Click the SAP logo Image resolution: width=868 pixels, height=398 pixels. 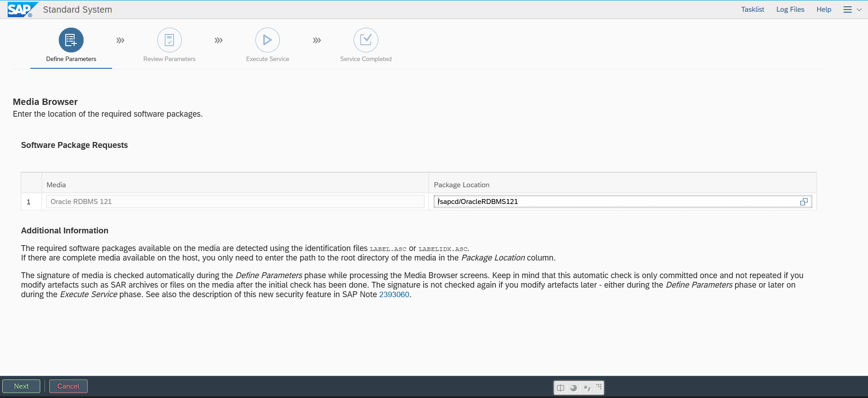point(22,9)
